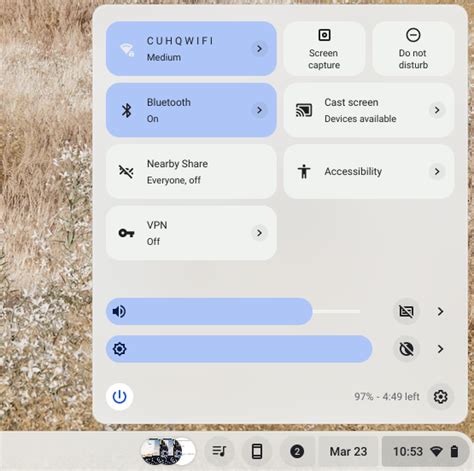Toggle Live Caption icon beside volume
Screen dimensions: 474x471
pyautogui.click(x=407, y=311)
